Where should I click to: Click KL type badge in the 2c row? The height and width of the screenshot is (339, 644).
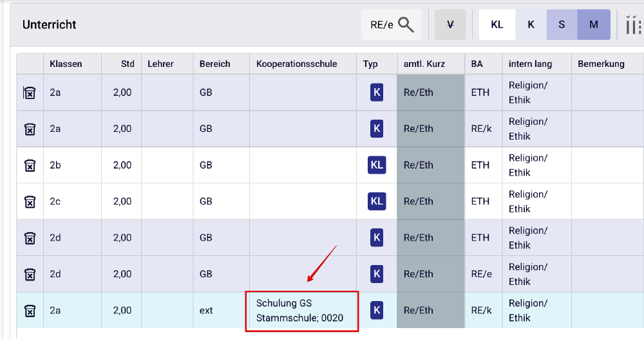tap(377, 201)
